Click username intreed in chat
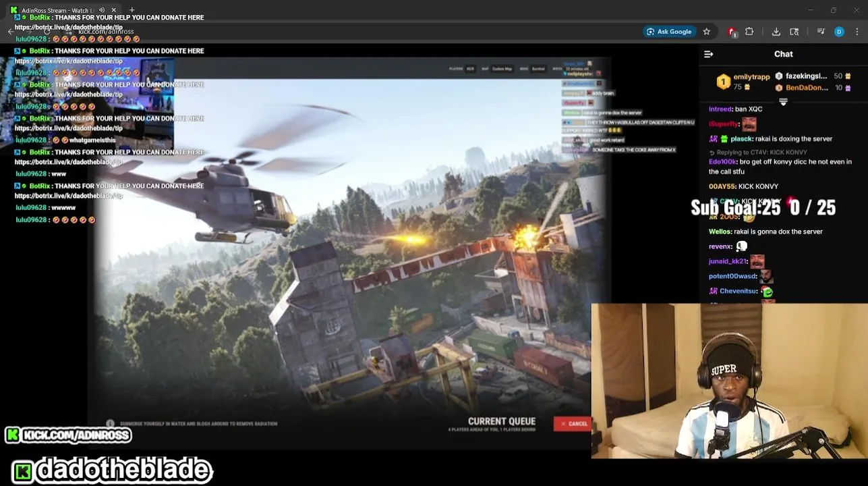This screenshot has width=868, height=486. click(720, 109)
